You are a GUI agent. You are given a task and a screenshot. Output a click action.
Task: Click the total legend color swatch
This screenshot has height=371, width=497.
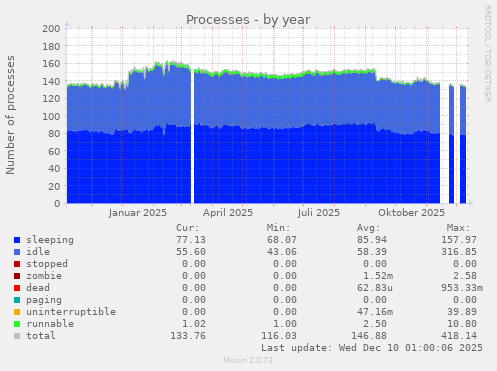[17, 336]
